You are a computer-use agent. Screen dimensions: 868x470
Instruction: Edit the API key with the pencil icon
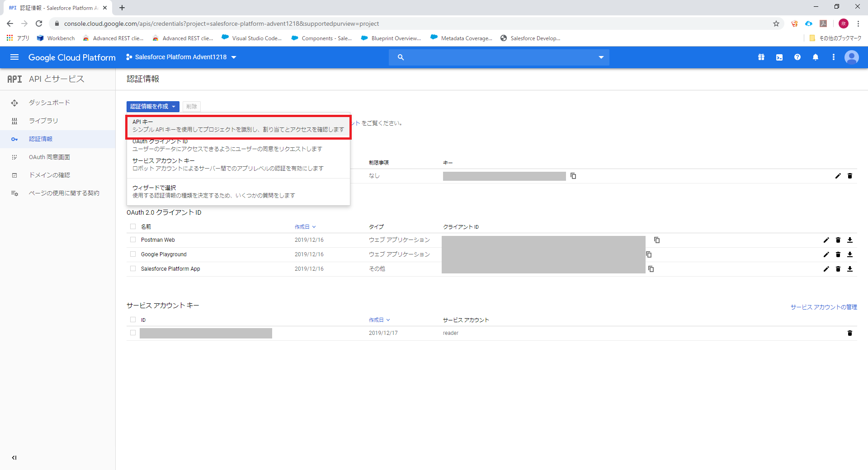(x=838, y=176)
